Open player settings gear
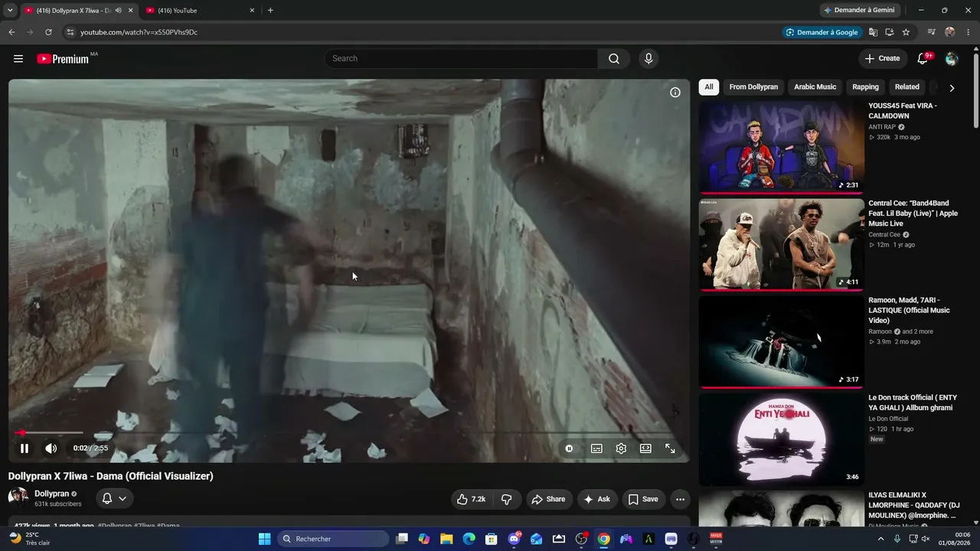Viewport: 980px width, 551px height. (621, 448)
